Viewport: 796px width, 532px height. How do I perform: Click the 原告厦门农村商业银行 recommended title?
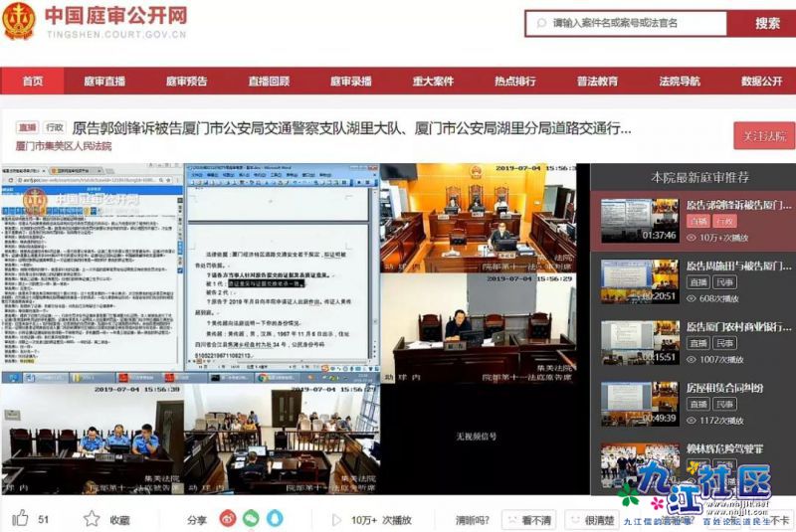[x=738, y=326]
